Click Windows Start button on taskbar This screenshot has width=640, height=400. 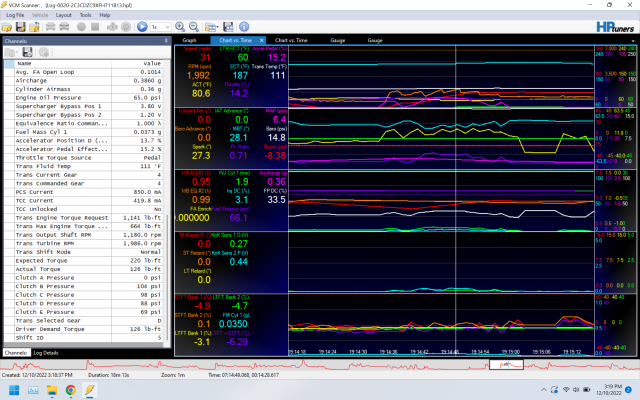[14, 389]
